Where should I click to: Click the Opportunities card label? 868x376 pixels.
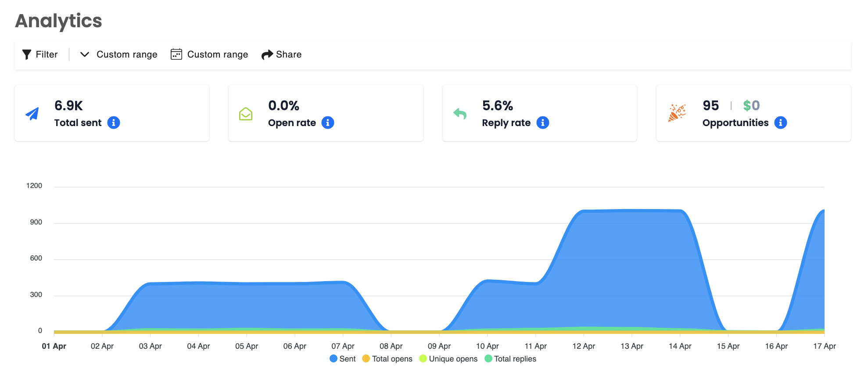pyautogui.click(x=735, y=123)
